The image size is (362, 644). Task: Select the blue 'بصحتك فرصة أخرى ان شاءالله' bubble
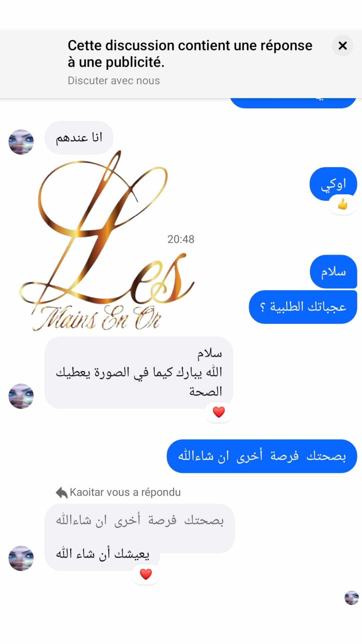point(262,456)
